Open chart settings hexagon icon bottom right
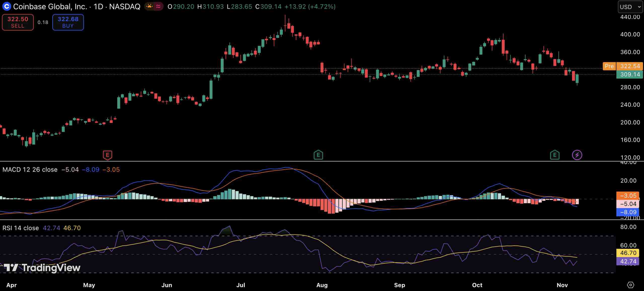 tap(630, 285)
